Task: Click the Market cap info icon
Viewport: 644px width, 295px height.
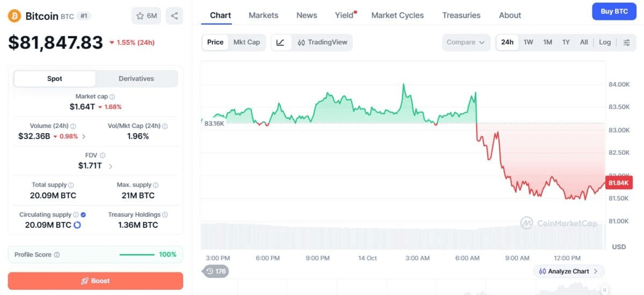Action: [113, 97]
